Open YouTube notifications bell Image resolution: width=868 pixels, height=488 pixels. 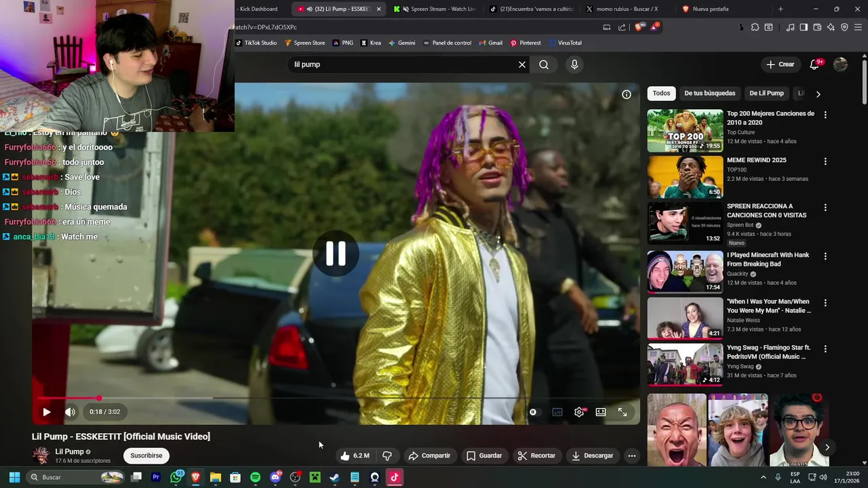[x=815, y=64]
